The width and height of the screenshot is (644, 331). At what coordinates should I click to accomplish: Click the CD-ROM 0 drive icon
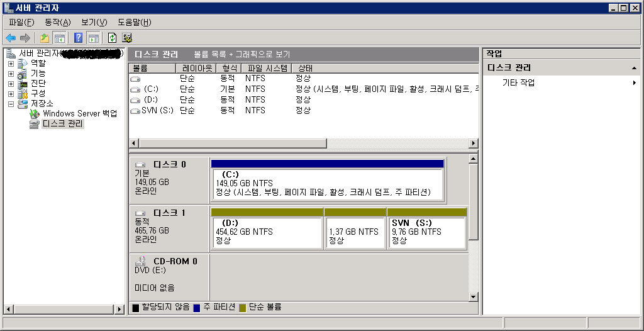coord(142,261)
